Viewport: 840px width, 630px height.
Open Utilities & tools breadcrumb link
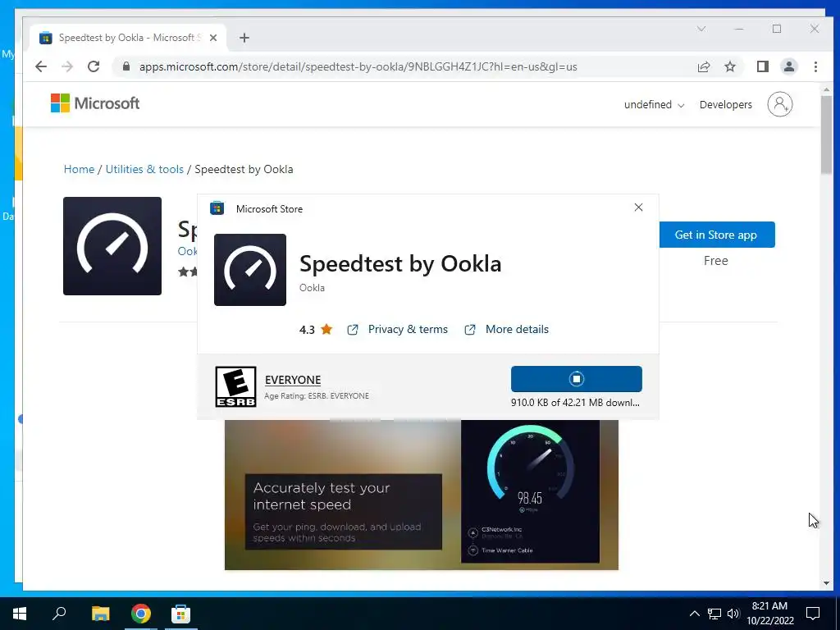click(144, 169)
